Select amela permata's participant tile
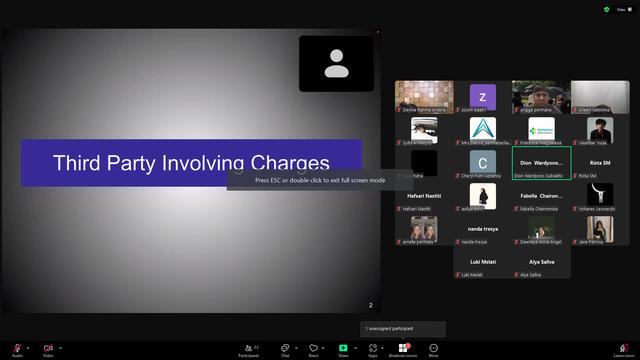The width and height of the screenshot is (640, 360). (424, 229)
